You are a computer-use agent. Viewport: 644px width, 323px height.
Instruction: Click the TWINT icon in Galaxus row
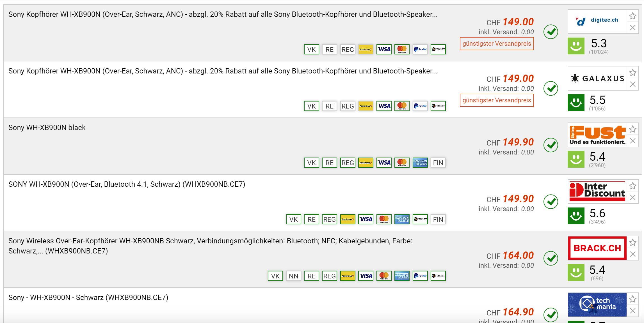[438, 106]
